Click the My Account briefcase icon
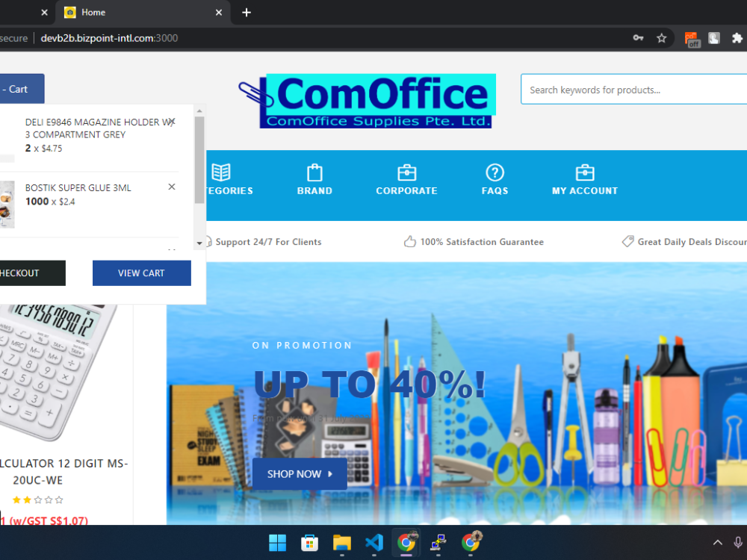 (x=585, y=172)
